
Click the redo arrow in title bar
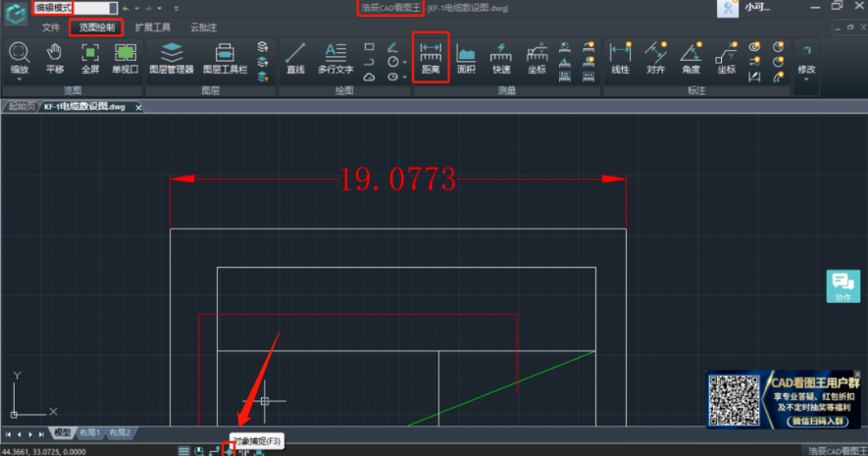[x=148, y=8]
